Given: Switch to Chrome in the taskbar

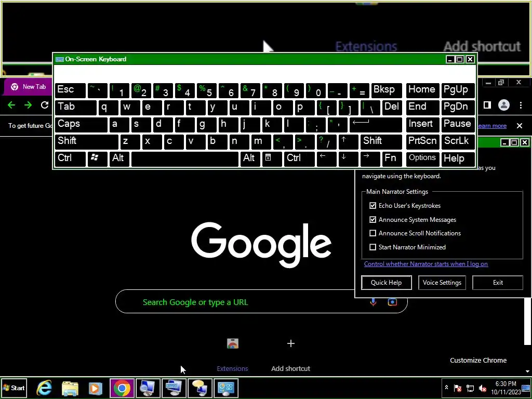Looking at the screenshot, I should pos(122,388).
